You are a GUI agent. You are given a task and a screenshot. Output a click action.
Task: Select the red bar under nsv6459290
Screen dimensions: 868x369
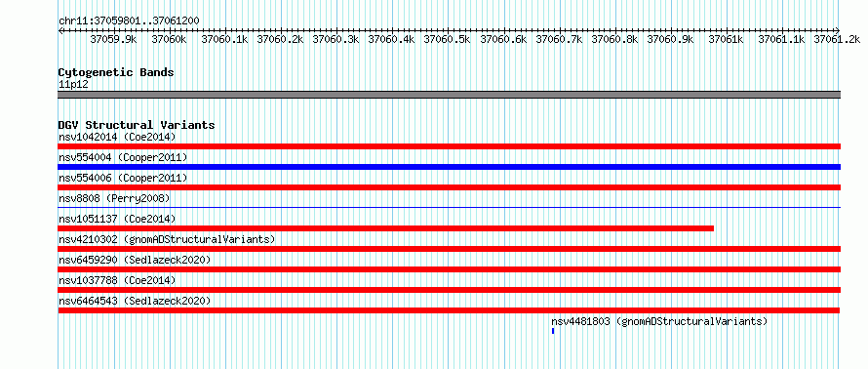(x=449, y=269)
